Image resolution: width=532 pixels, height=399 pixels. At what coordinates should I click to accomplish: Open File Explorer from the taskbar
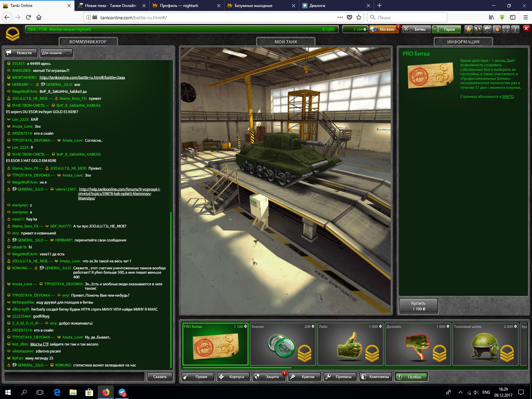coord(73,392)
